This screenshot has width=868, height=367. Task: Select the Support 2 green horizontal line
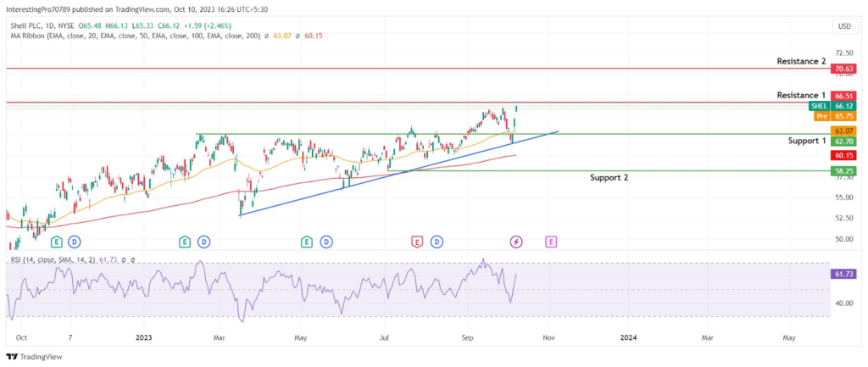click(x=609, y=171)
